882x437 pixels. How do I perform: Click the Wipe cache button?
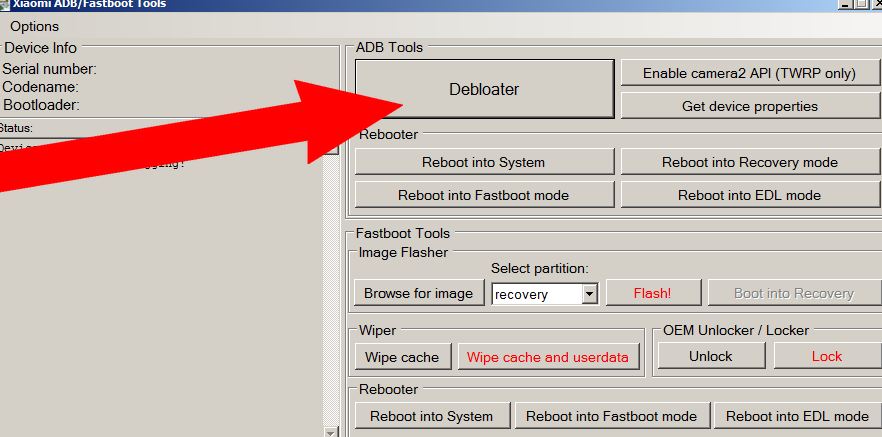click(402, 357)
